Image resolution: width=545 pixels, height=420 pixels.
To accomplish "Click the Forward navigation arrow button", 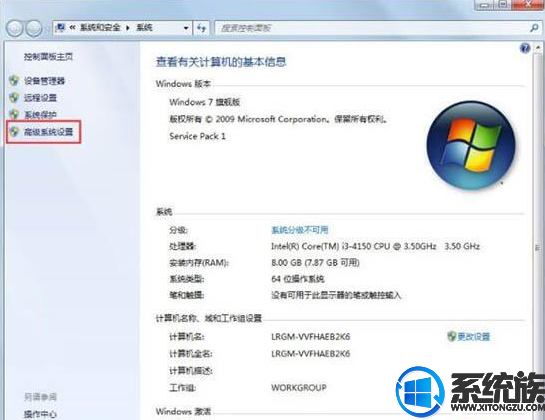I will (34, 29).
